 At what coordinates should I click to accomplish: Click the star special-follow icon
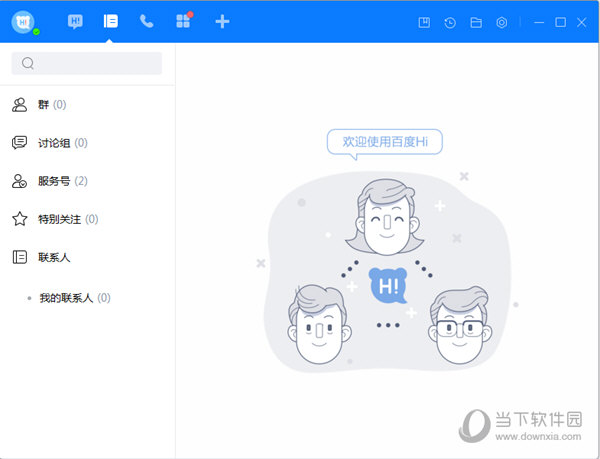tap(20, 219)
